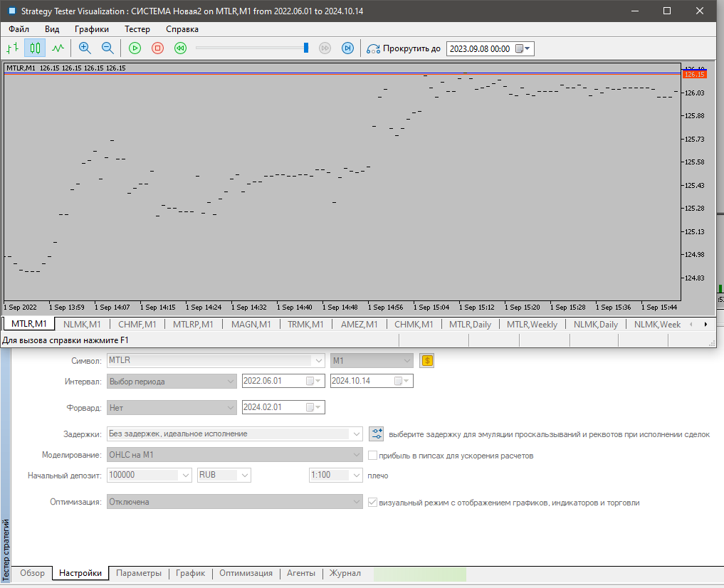Open the Тестер menu
Viewport: 724px width, 588px height.
[137, 29]
